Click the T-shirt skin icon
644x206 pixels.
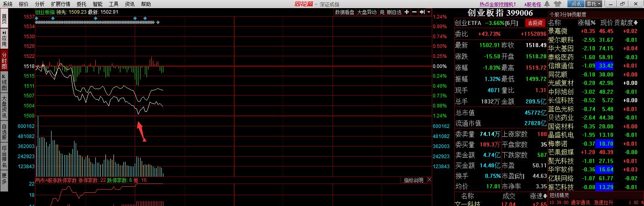point(557,4)
